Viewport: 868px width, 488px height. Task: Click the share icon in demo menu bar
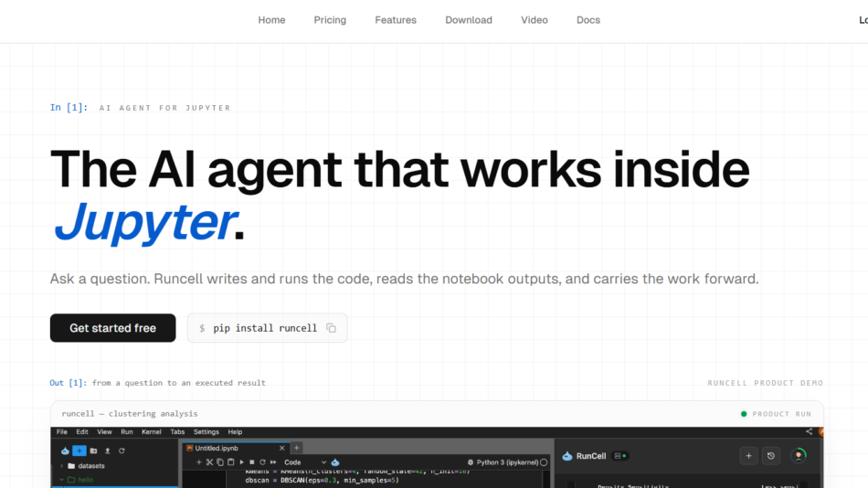tap(809, 431)
